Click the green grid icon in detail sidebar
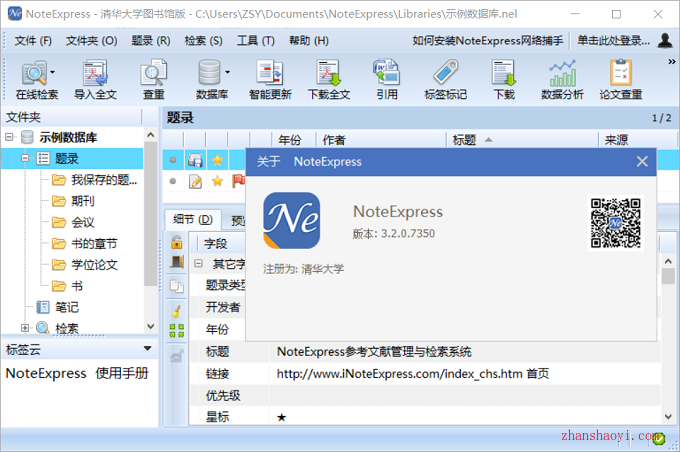 pyautogui.click(x=177, y=331)
